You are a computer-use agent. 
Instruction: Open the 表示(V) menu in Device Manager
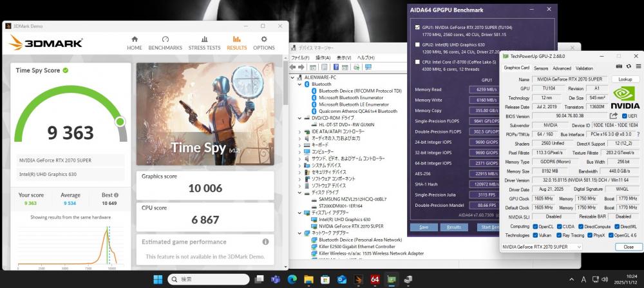pos(344,58)
